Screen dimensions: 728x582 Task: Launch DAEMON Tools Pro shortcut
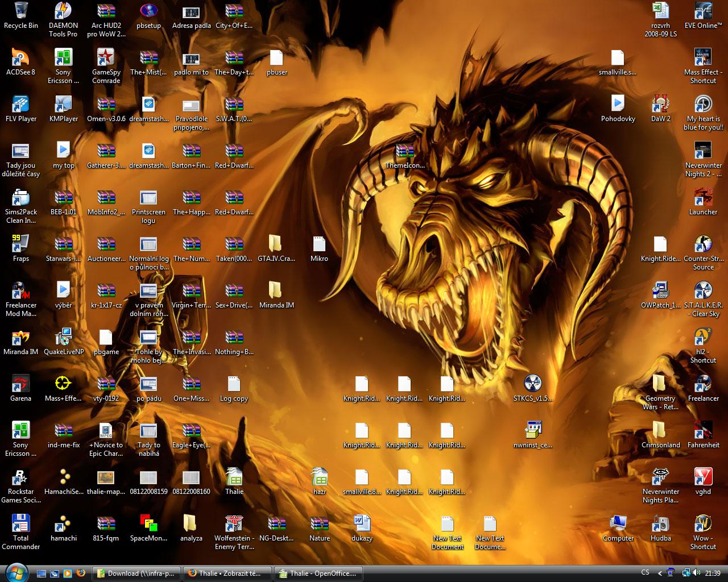(x=63, y=11)
